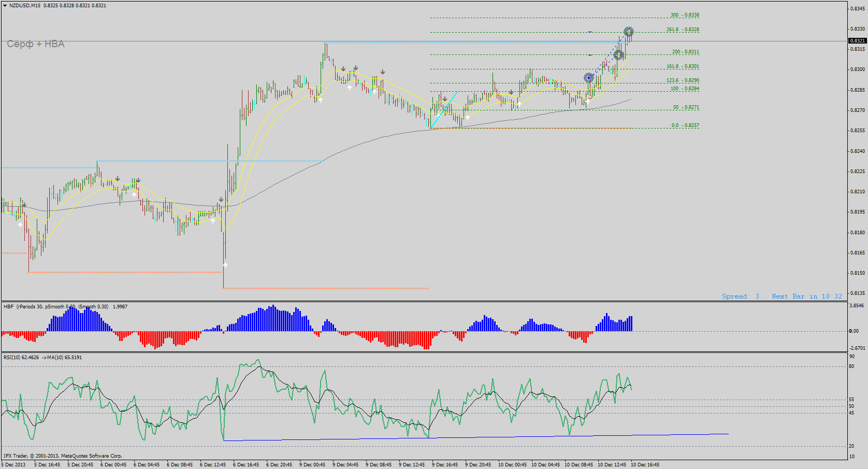
Task: Click time axis label '5 Dec 2013'
Action: pyautogui.click(x=13, y=465)
